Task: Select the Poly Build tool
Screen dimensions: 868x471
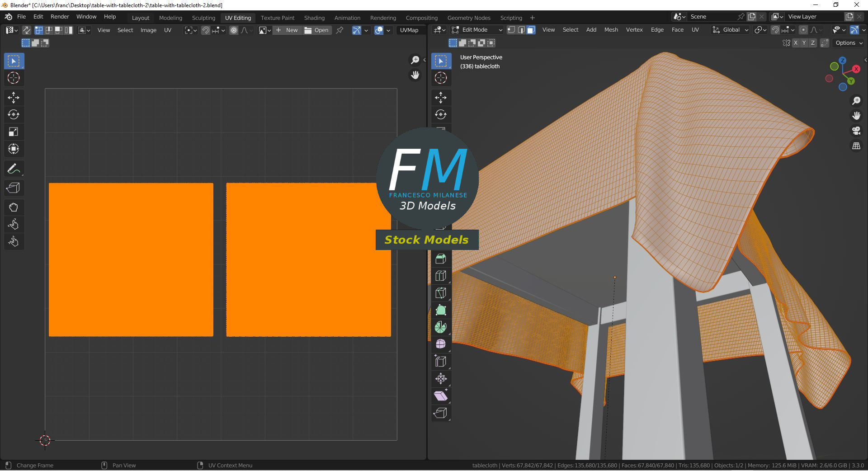Action: coord(441,310)
